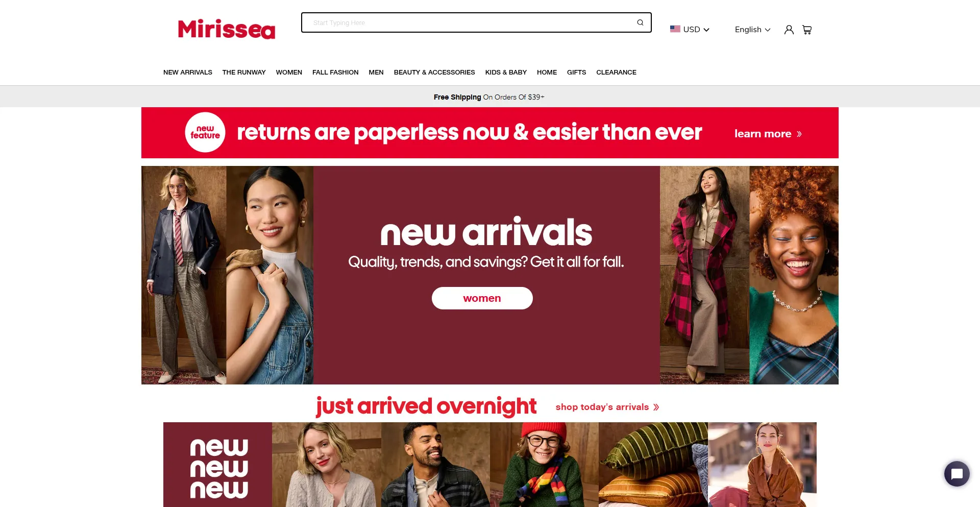
Task: Click the white women button
Action: (x=482, y=298)
